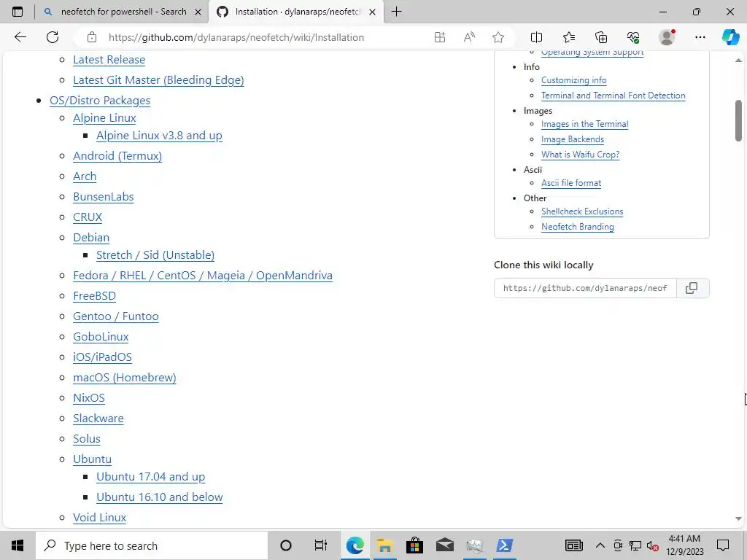Open Mail app from the taskbar
This screenshot has width=747, height=560.
445,545
